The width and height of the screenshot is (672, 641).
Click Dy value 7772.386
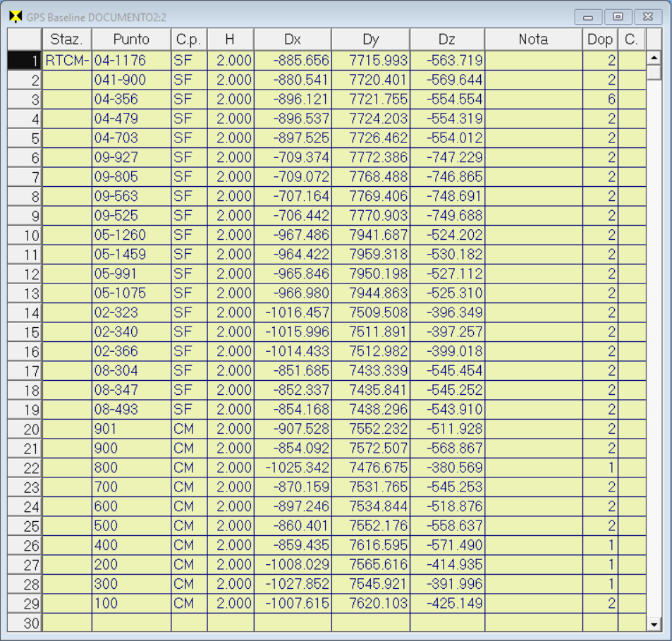coord(371,157)
